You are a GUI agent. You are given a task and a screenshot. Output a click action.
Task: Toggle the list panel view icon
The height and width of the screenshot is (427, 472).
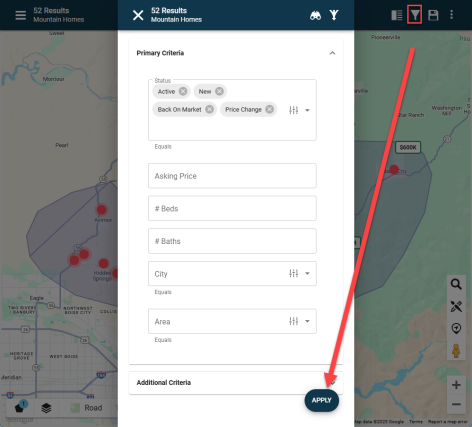[397, 15]
